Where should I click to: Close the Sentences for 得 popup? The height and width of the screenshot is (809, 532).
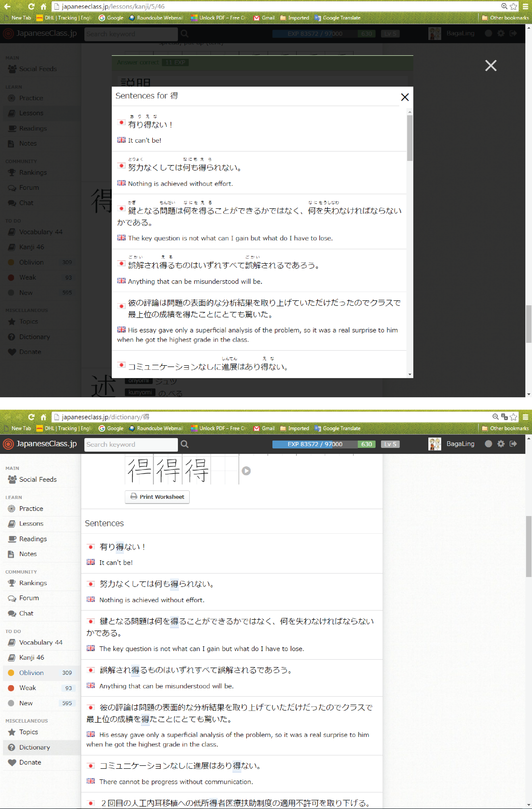tap(404, 97)
